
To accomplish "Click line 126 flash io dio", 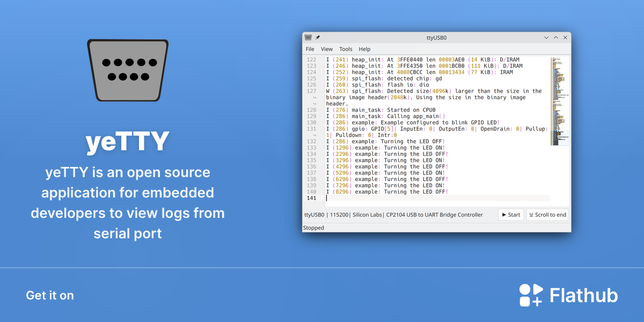I will [x=378, y=85].
